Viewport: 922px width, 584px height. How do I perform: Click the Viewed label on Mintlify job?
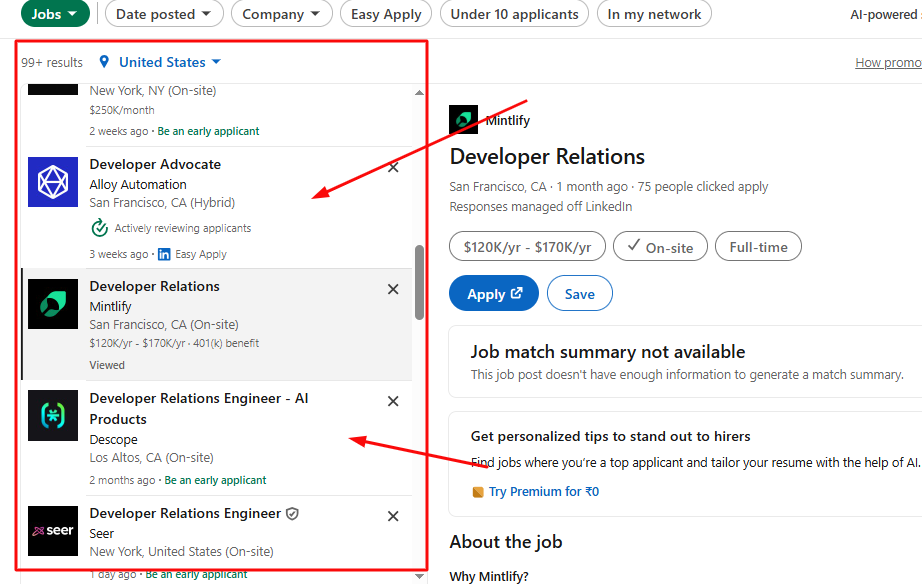click(x=107, y=365)
